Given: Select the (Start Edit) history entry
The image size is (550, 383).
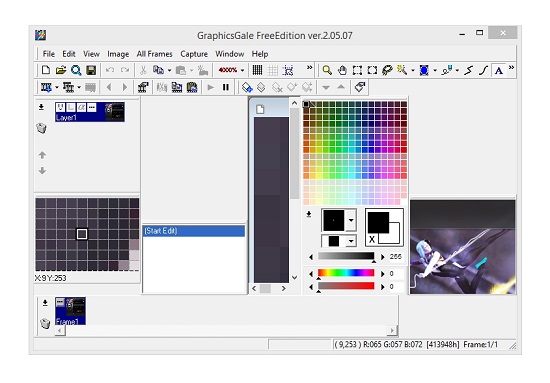Looking at the screenshot, I should tap(194, 231).
